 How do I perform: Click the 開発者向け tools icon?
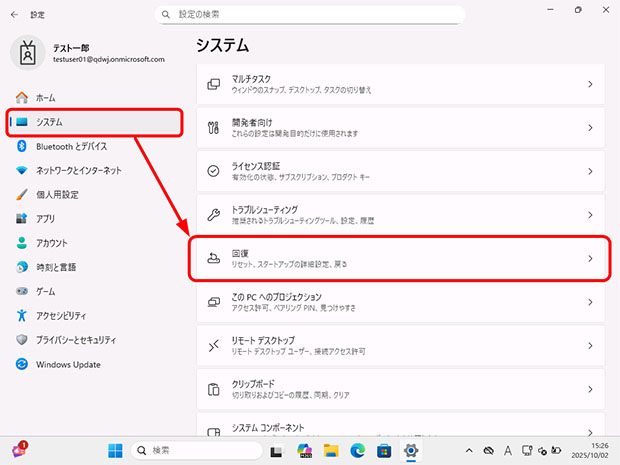point(214,128)
